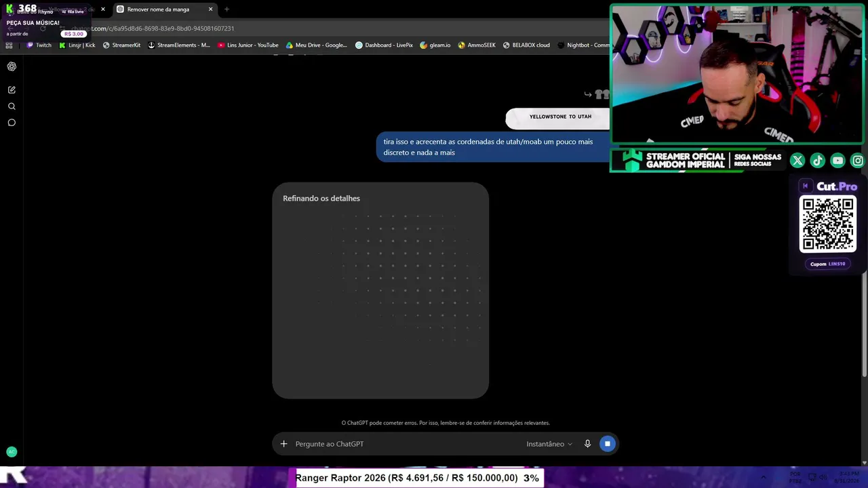Click the Refinando os detalhes image placeholder
Viewport: 868px width, 488px height.
click(x=380, y=291)
